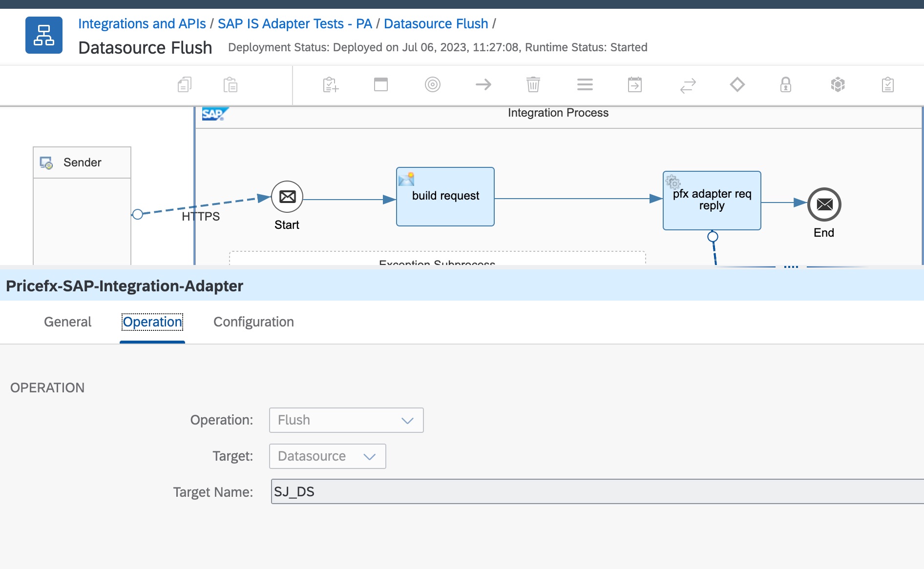Expand the Target dropdown showing Datasource
Image resolution: width=924 pixels, height=569 pixels.
[327, 456]
